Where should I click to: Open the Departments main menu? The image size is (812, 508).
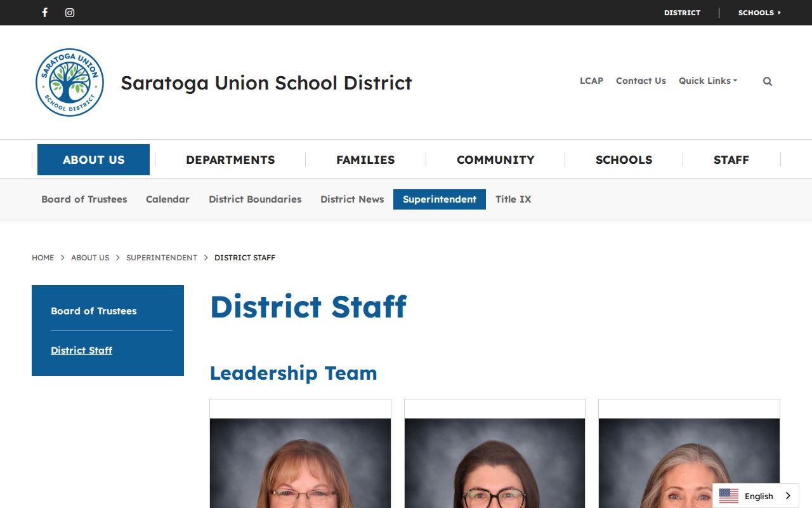coord(230,159)
